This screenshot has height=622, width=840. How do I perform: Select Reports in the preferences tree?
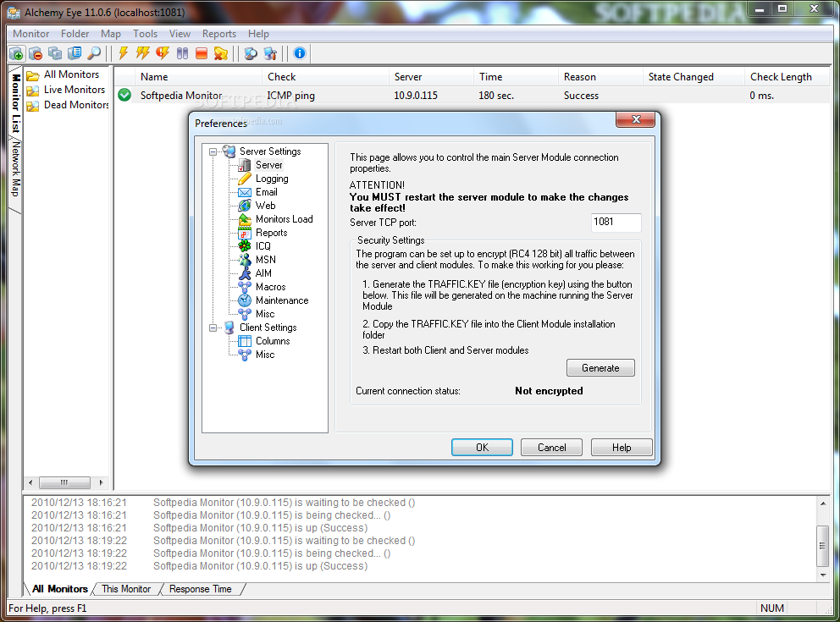271,233
